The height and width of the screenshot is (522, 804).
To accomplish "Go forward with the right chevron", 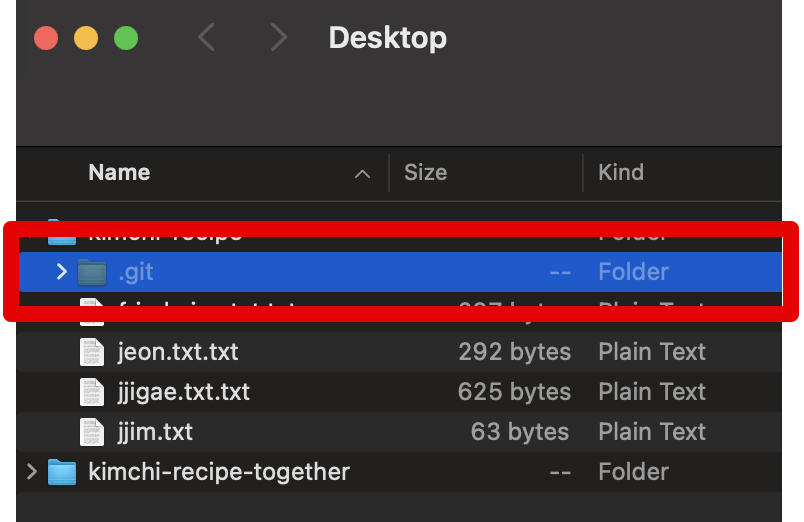I will pos(278,38).
